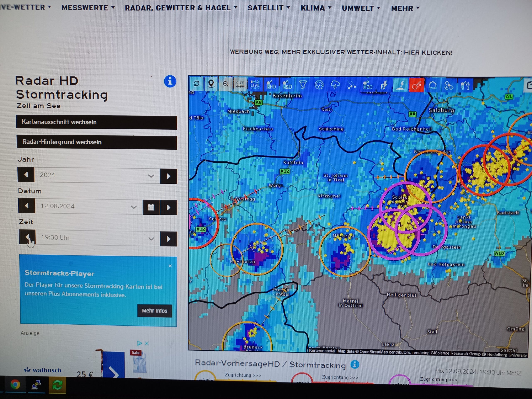Image resolution: width=532 pixels, height=399 pixels.
Task: Click the location pin icon
Action: [211, 84]
